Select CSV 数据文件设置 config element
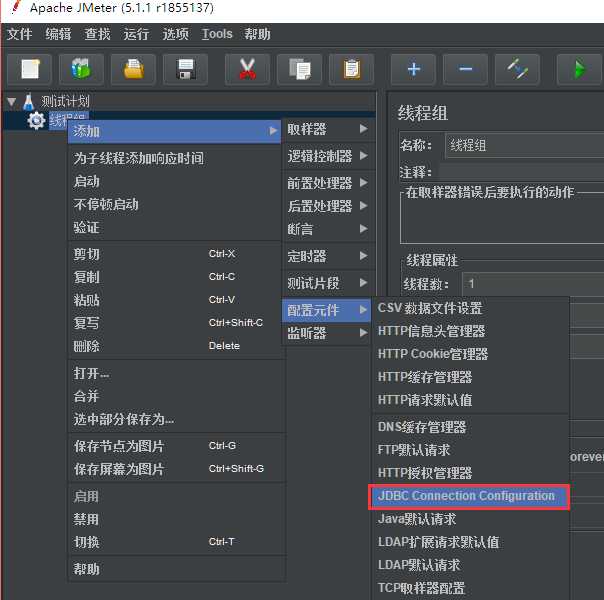604x600 pixels. click(471, 308)
